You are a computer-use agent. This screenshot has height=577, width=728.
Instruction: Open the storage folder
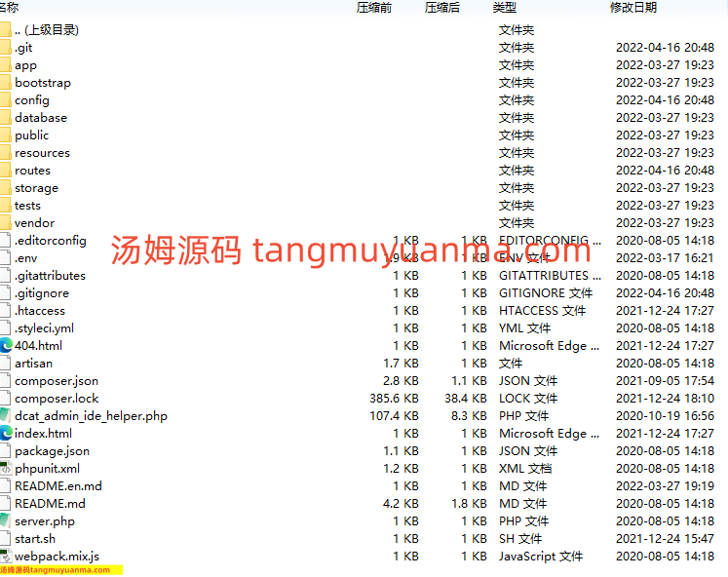pyautogui.click(x=36, y=188)
